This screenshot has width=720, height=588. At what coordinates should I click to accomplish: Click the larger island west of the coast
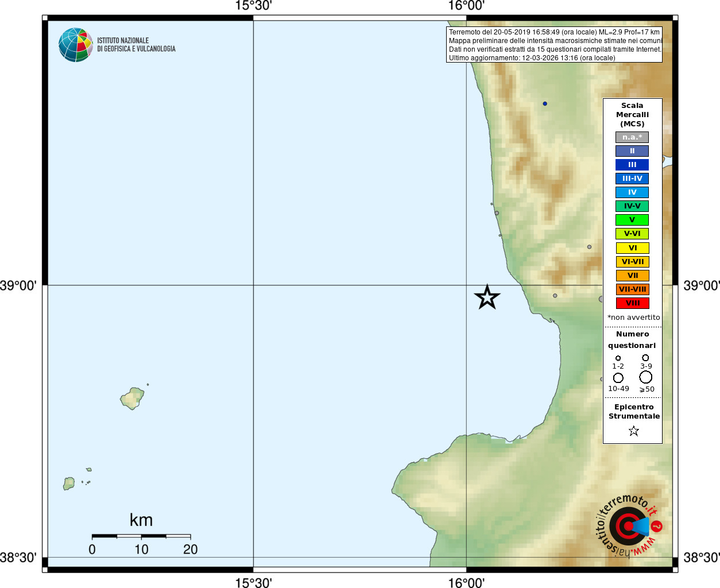(133, 398)
